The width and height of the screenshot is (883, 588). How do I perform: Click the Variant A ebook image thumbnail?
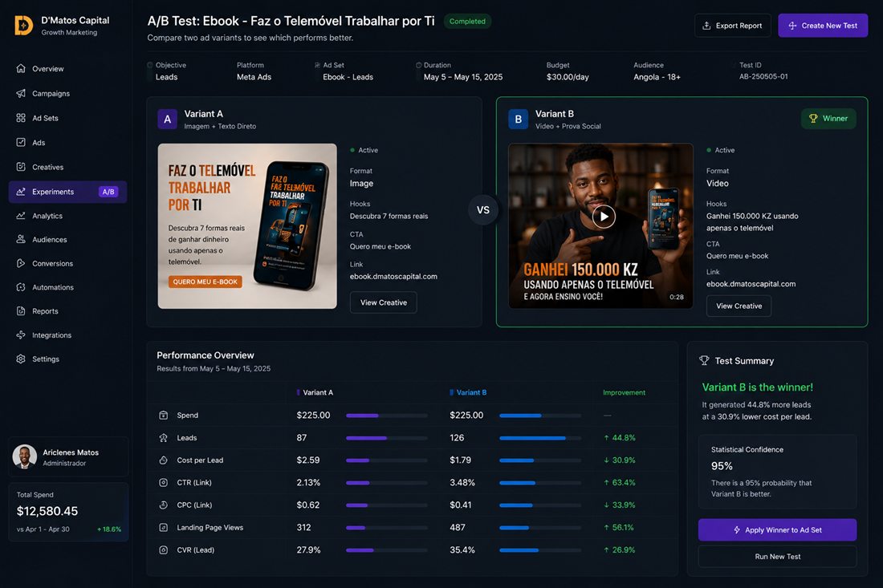247,226
